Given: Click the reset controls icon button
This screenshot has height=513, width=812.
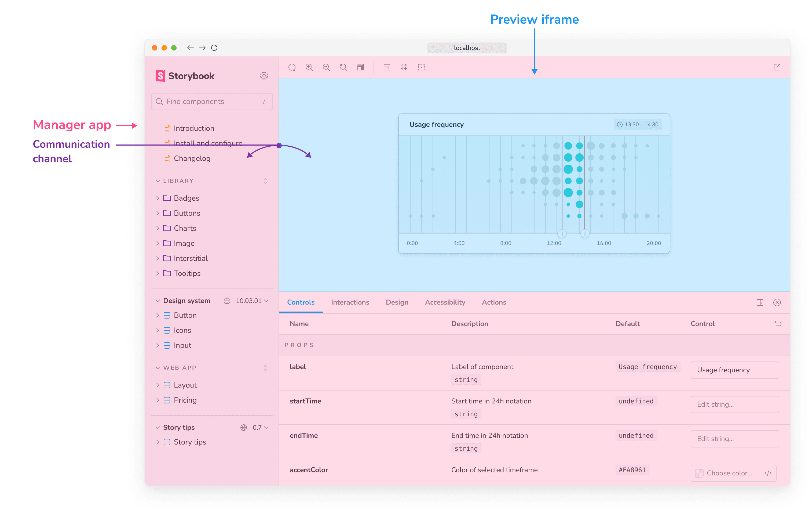Looking at the screenshot, I should pyautogui.click(x=778, y=324).
